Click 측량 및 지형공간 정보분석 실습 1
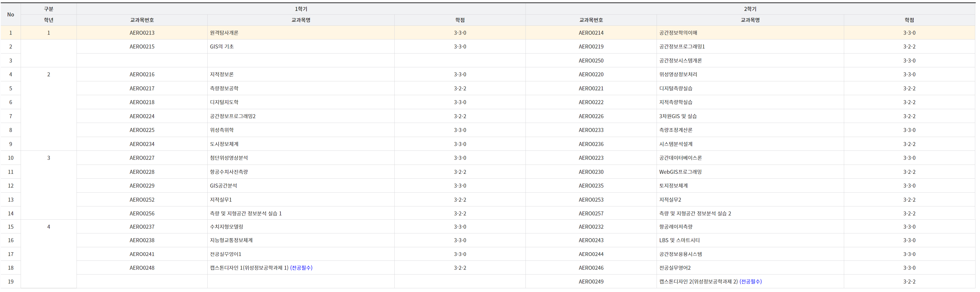980x292 pixels. pyautogui.click(x=246, y=213)
